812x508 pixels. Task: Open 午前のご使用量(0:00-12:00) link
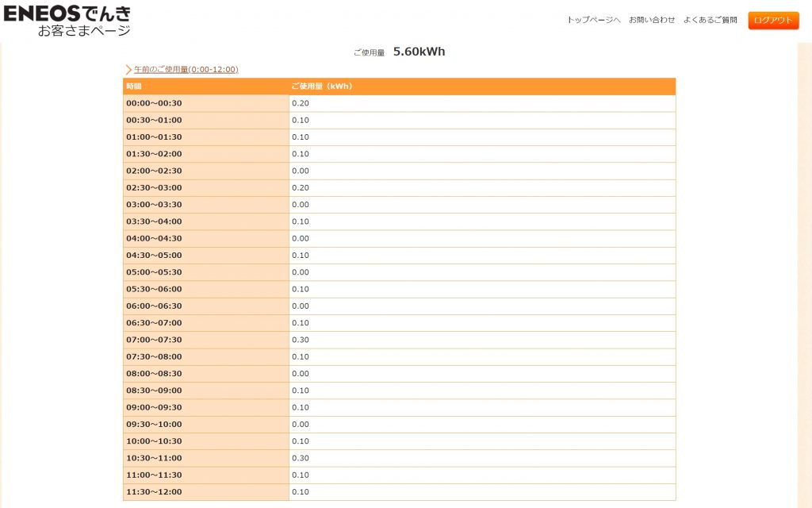pos(186,70)
